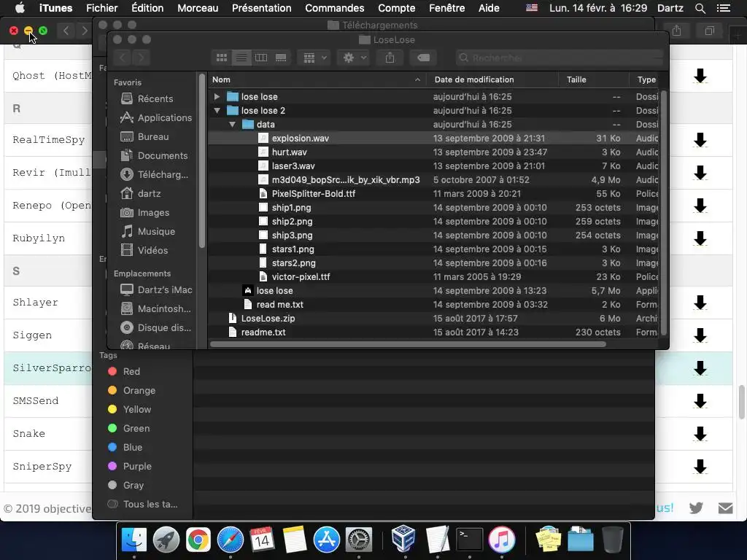Open the group-by arrangement dropdown

pos(314,58)
